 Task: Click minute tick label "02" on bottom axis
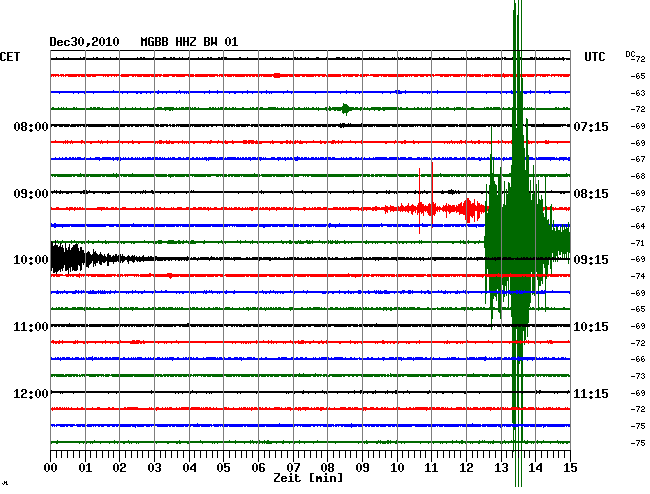click(x=119, y=468)
